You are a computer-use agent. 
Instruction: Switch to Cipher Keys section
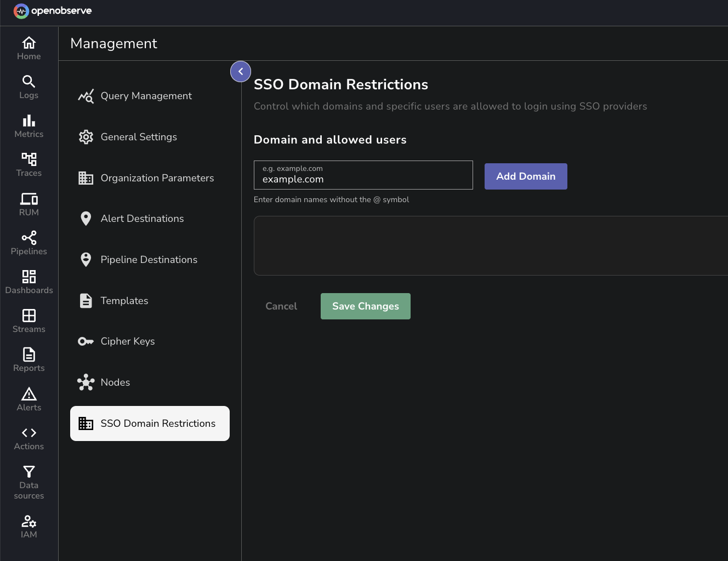128,341
